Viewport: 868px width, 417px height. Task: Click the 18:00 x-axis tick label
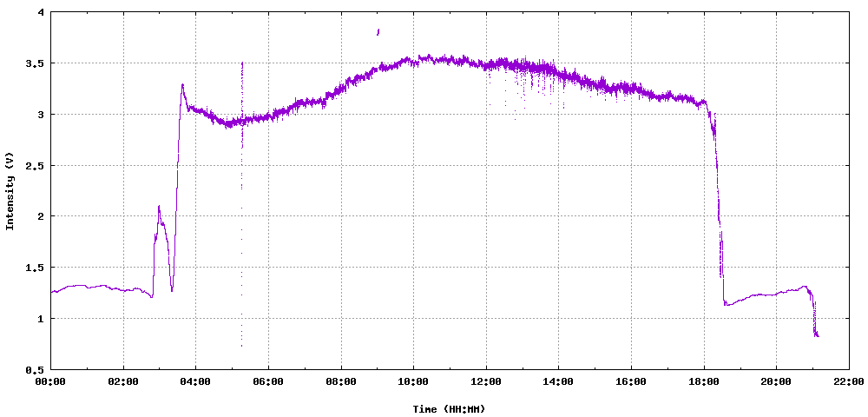click(x=704, y=381)
